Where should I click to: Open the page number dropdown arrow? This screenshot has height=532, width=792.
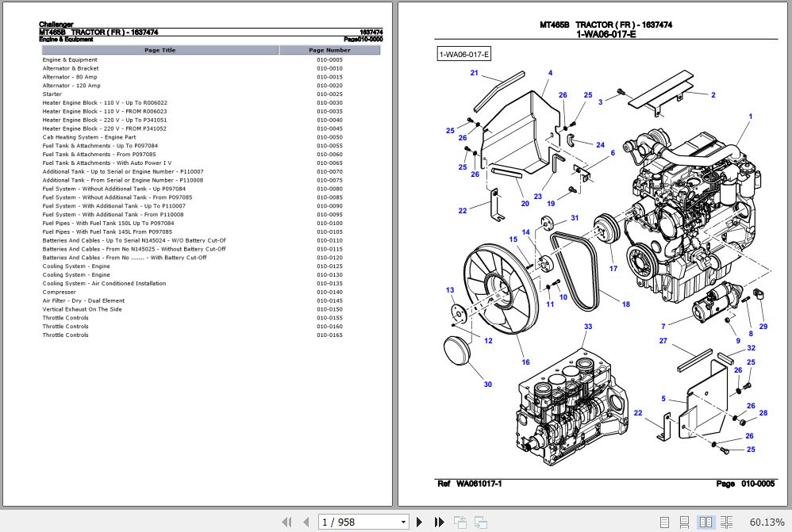(404, 522)
